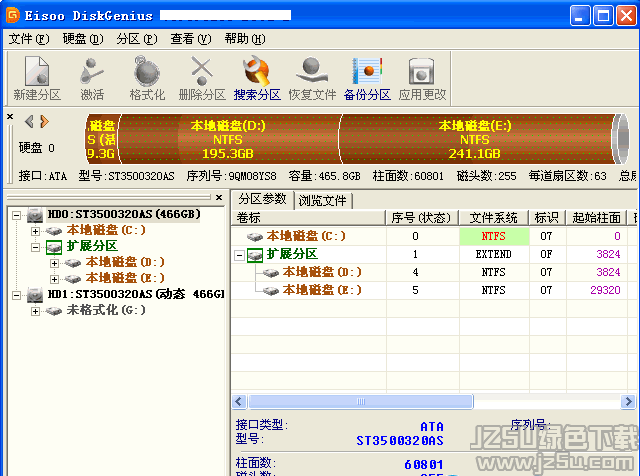Minimize the DiskGenius window
The image size is (640, 476).
[580, 16]
